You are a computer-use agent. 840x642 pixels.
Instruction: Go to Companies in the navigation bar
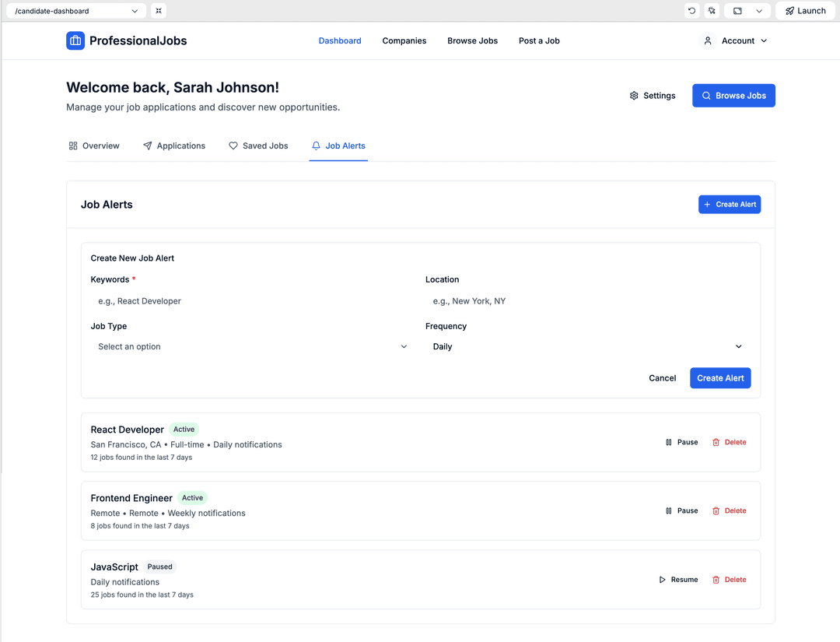point(404,40)
